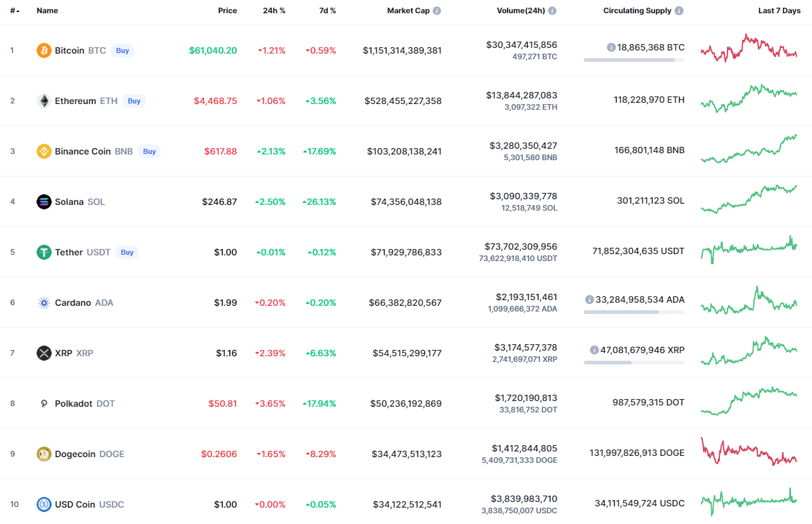Click info icon beside Cardano circulating supply
Screen dimensions: 812x524
click(x=589, y=300)
